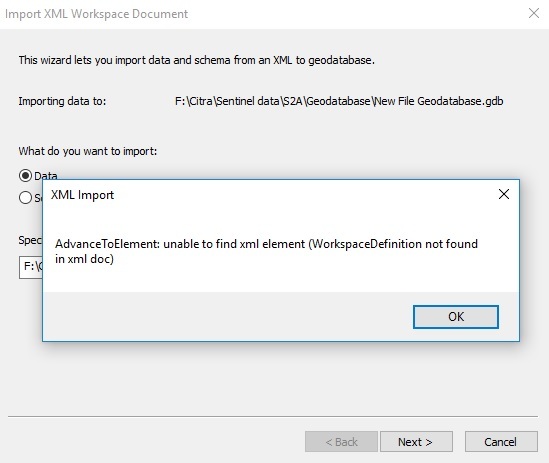
Task: Click the wizard description sentence
Action: [x=196, y=60]
